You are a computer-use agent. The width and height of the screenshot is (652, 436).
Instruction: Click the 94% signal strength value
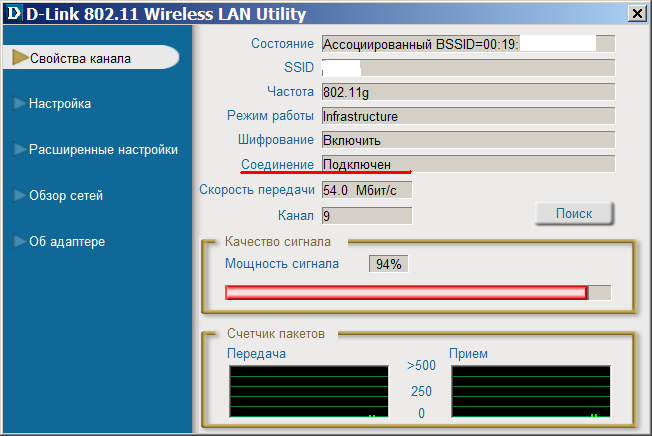pyautogui.click(x=388, y=264)
